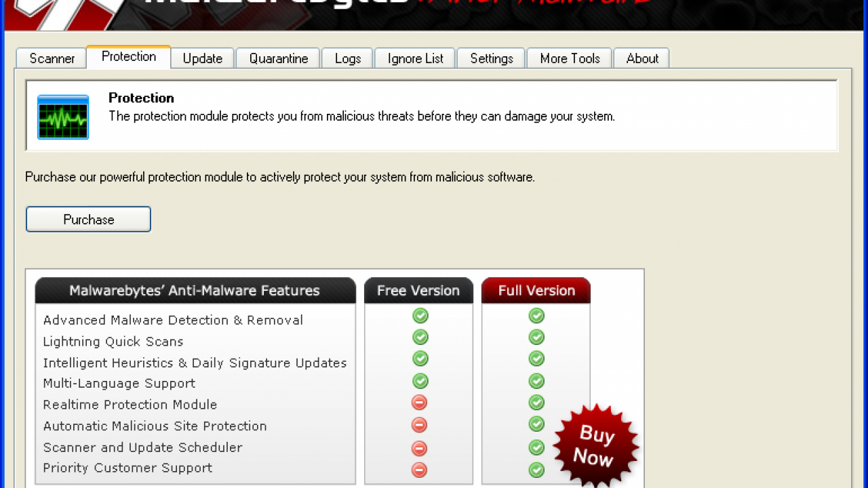Click the Purchase button
Screen dimensions: 868x488
(x=88, y=219)
